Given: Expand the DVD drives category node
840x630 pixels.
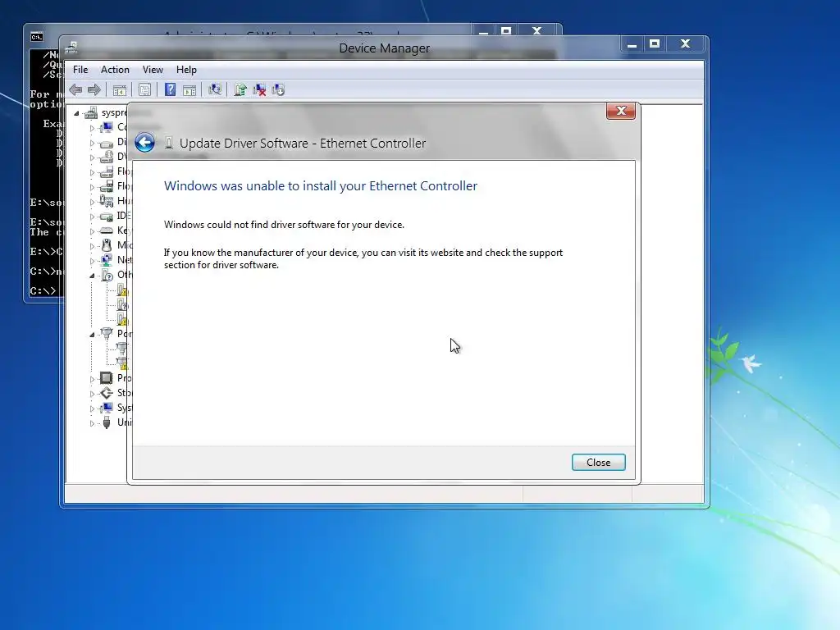Looking at the screenshot, I should pyautogui.click(x=92, y=157).
